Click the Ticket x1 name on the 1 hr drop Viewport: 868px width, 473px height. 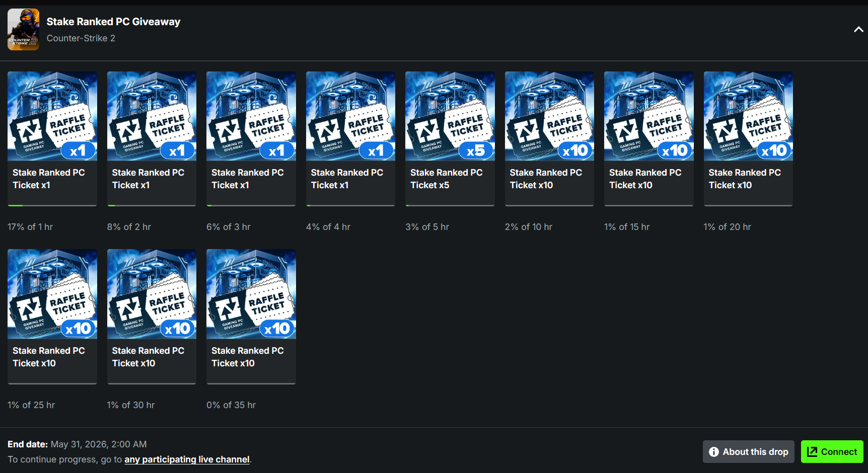click(49, 179)
